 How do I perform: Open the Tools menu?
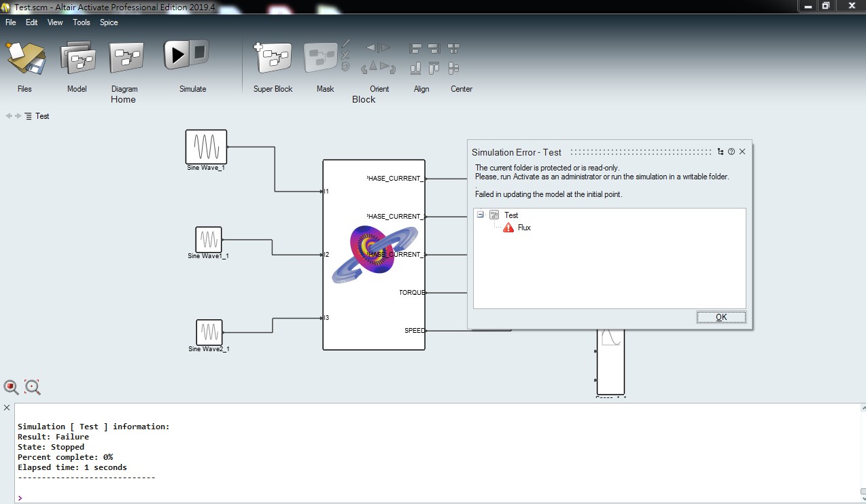[82, 22]
